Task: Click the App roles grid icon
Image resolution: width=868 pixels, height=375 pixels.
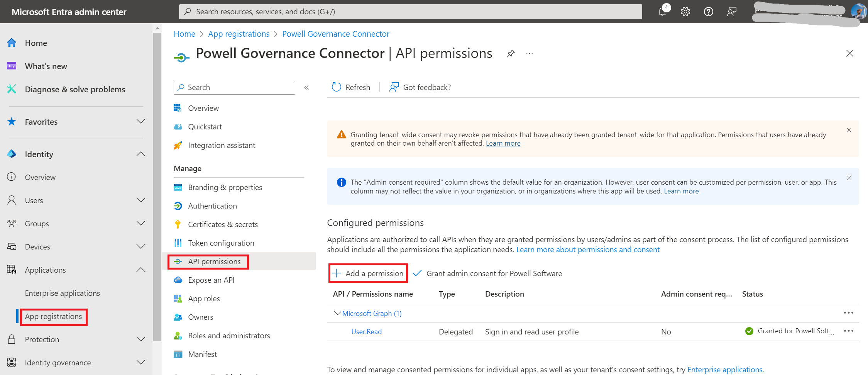Action: [178, 299]
